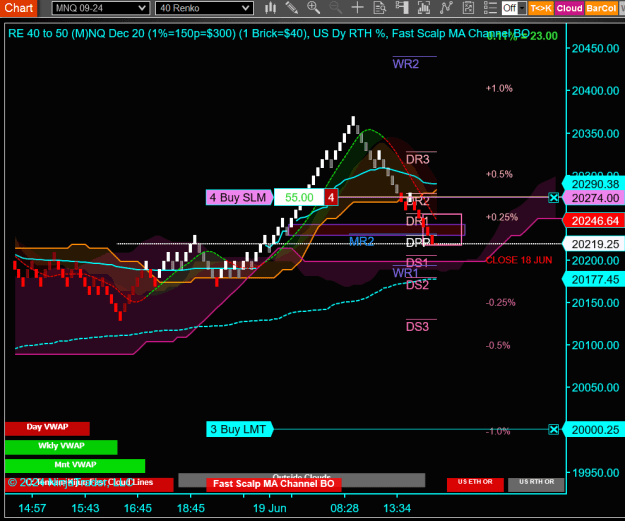Click the -0.25% level label
625x521 pixels.
click(500, 303)
